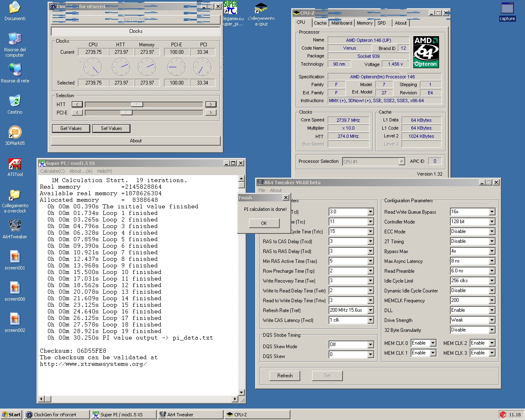525x420 pixels.
Task: Click OK in the Finish dialog
Action: (264, 223)
